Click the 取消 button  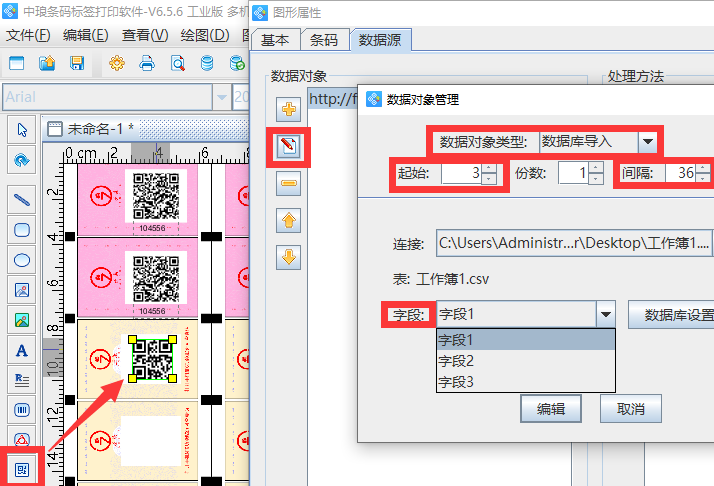coord(631,409)
